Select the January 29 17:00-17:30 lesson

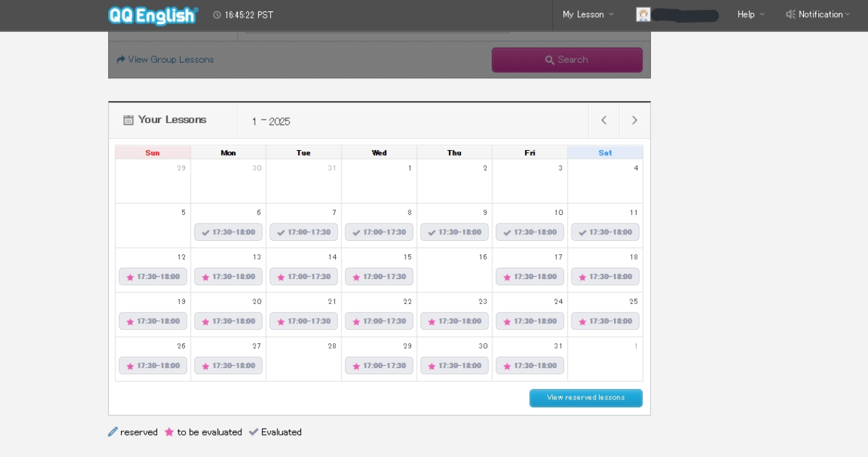click(379, 366)
